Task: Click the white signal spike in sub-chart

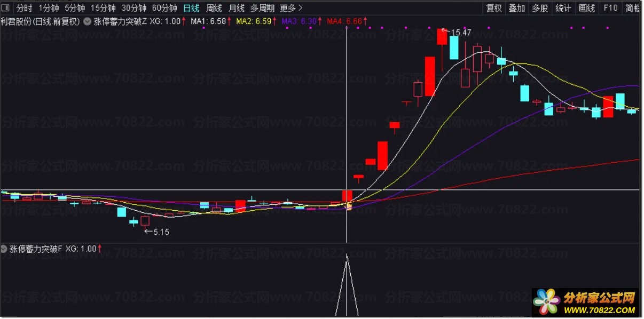Action: pos(347,284)
